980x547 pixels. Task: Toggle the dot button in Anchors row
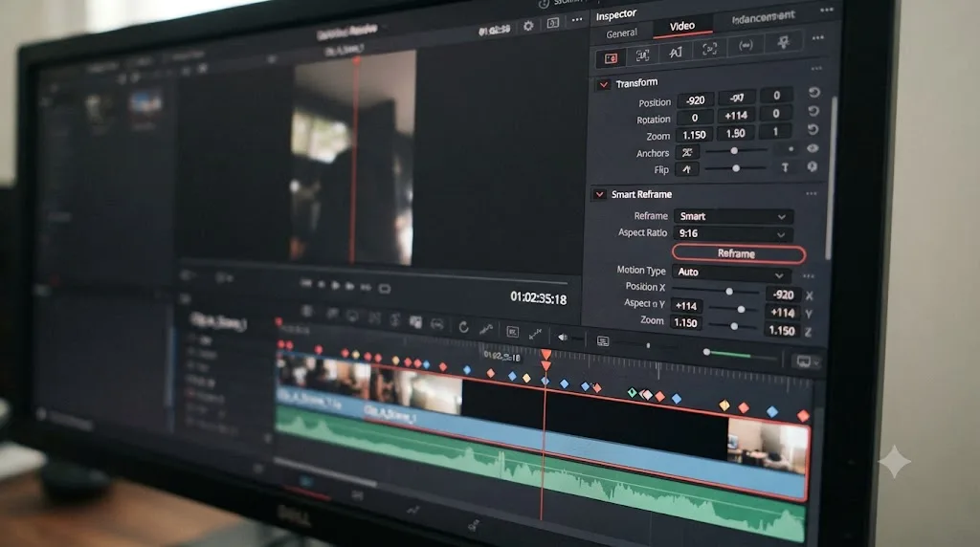coord(791,149)
